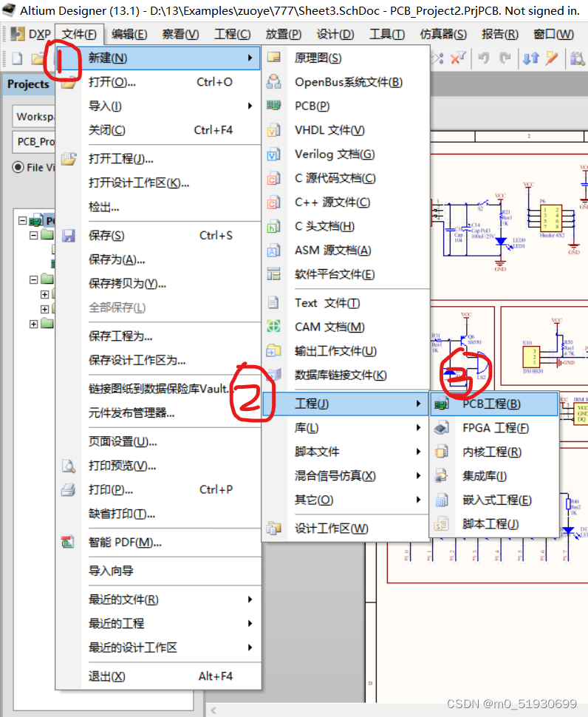Select 内核工程(R) project type

tap(494, 452)
